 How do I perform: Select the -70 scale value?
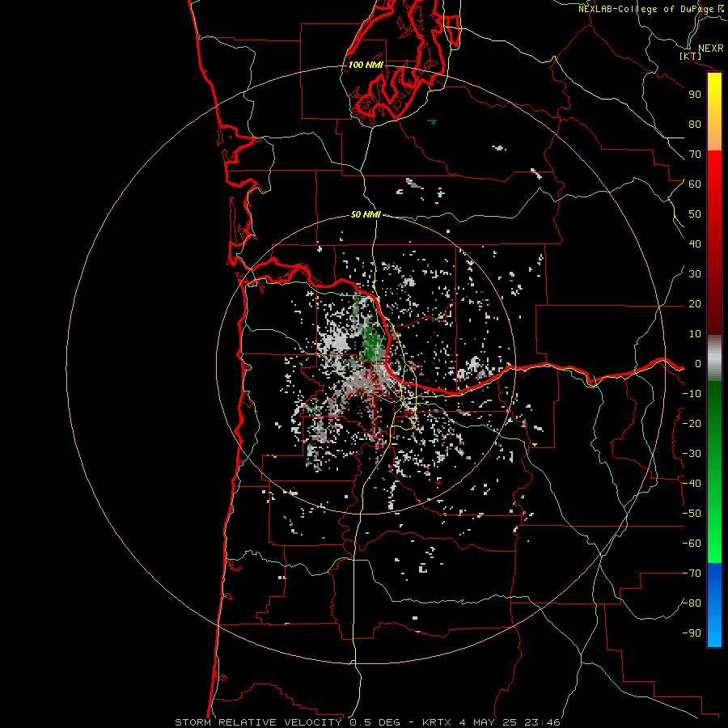coord(692,574)
